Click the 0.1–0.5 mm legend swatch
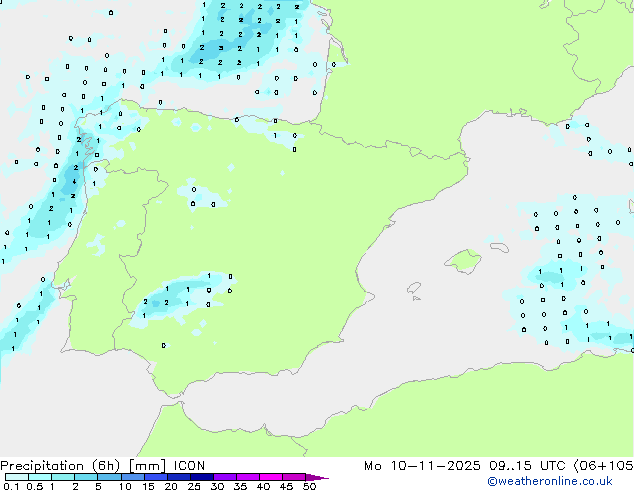The width and height of the screenshot is (634, 490). coord(17,477)
